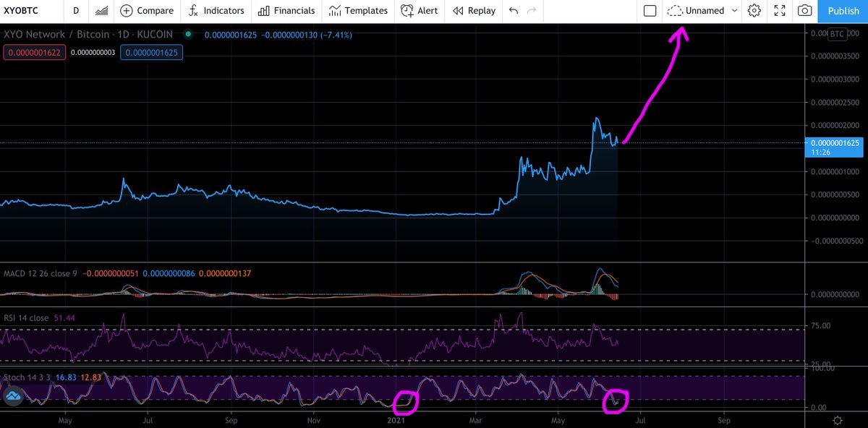Click the BTC currency label on price axis

[x=836, y=34]
